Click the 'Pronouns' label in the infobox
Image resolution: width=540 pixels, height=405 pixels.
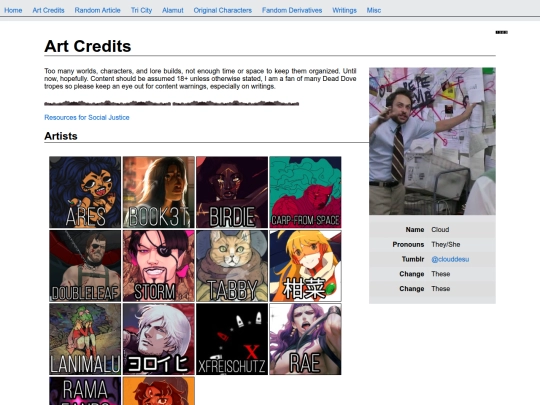[x=408, y=245]
